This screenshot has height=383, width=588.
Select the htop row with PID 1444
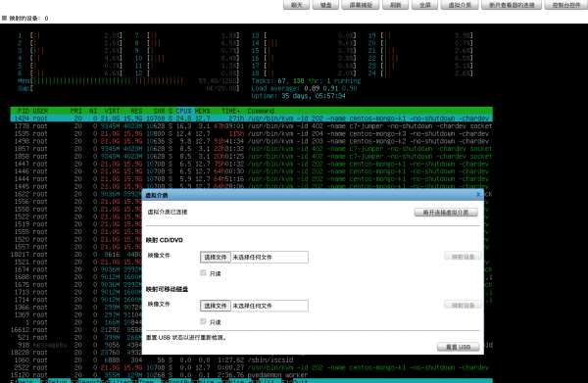251,178
